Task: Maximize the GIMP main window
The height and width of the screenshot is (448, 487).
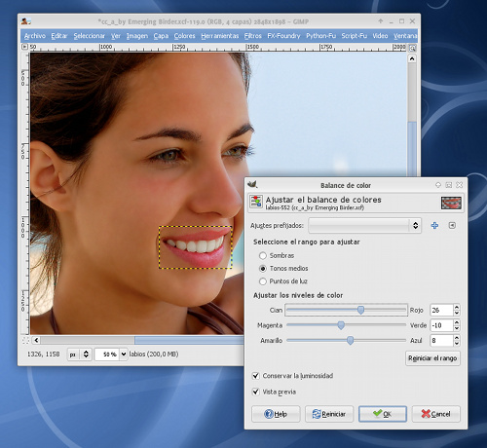Action: [x=402, y=21]
